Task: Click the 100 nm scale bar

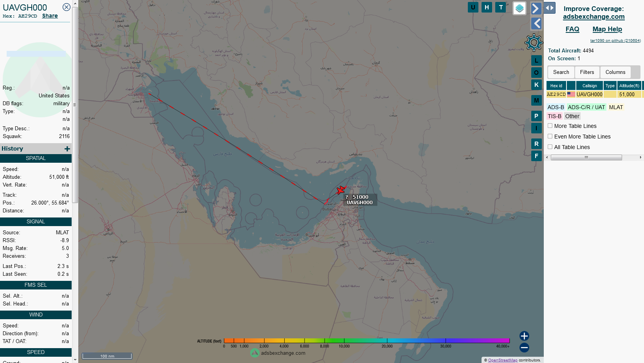Action: 107,356
